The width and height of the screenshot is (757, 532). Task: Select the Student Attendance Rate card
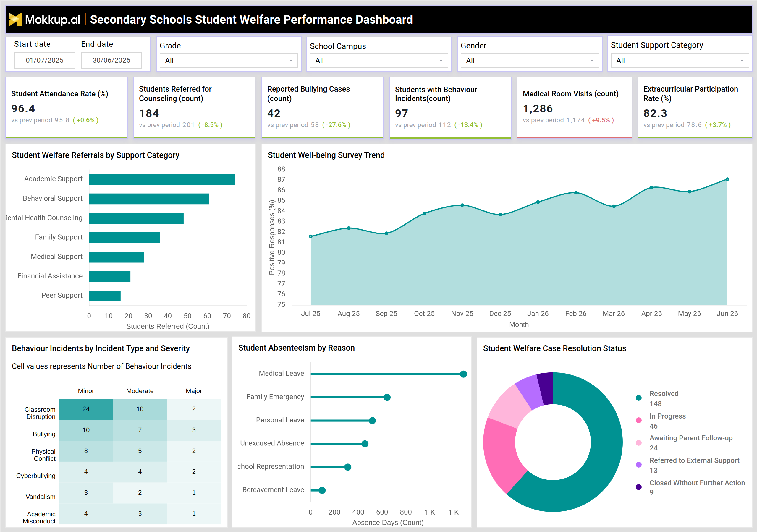pos(67,108)
